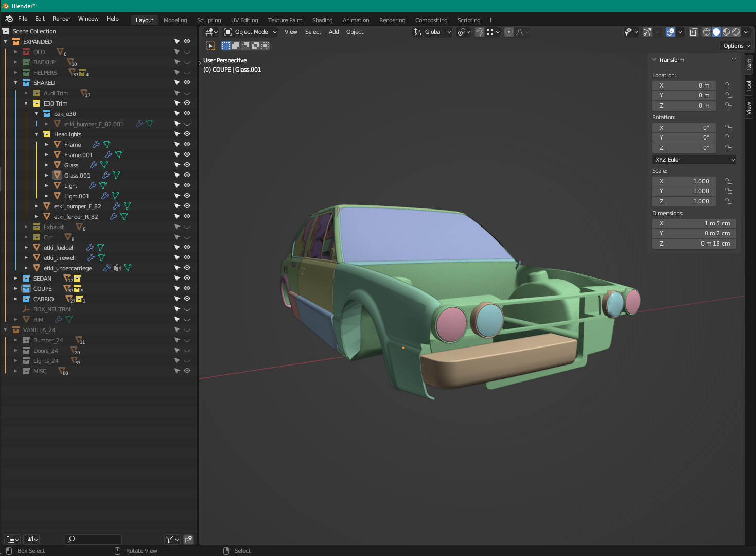Switch to wireframe viewport shading
This screenshot has width=756, height=556.
click(x=707, y=32)
